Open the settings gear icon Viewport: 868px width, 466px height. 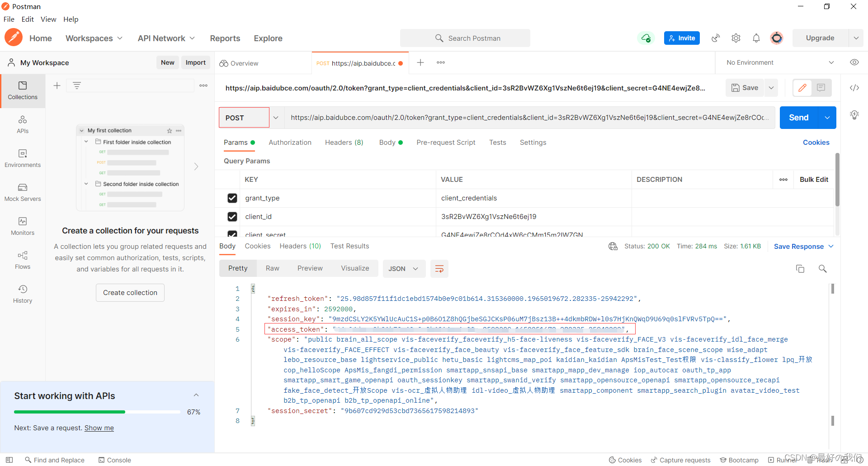coord(736,38)
